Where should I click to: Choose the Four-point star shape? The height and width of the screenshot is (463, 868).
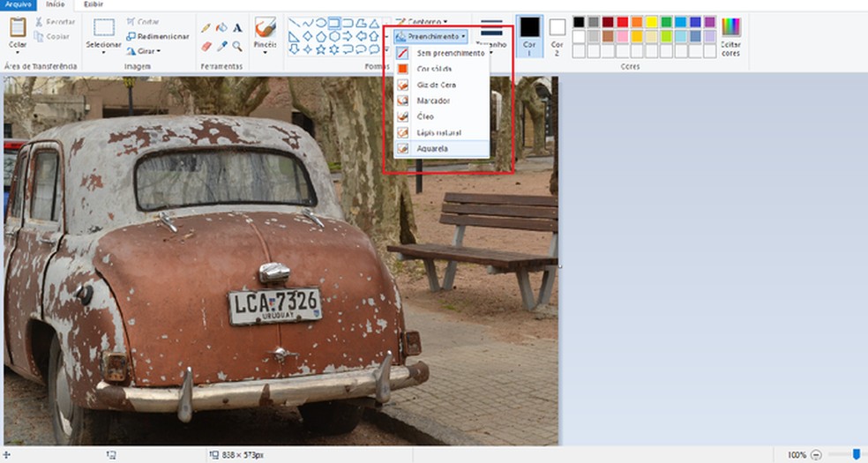coord(307,49)
